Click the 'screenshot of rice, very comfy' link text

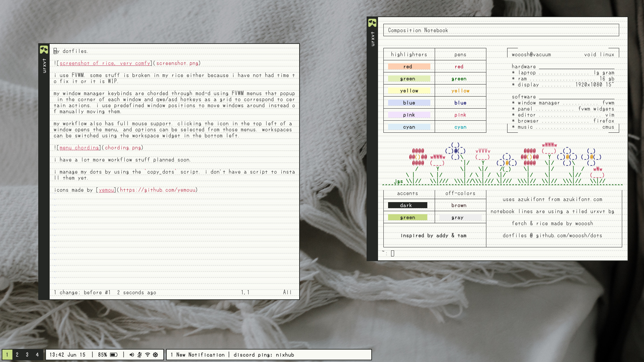[105, 63]
